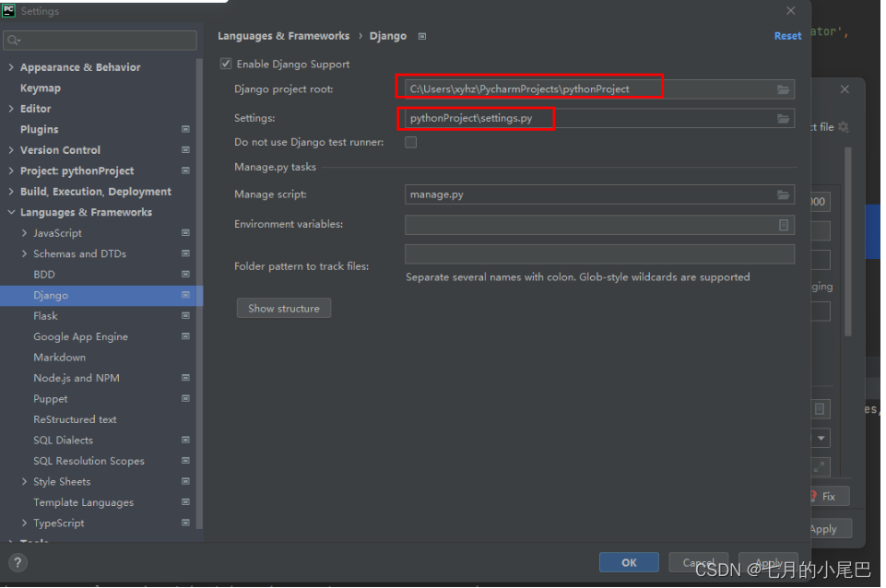Expand the Style Sheets node
Screen dimensions: 886x588
(x=24, y=481)
